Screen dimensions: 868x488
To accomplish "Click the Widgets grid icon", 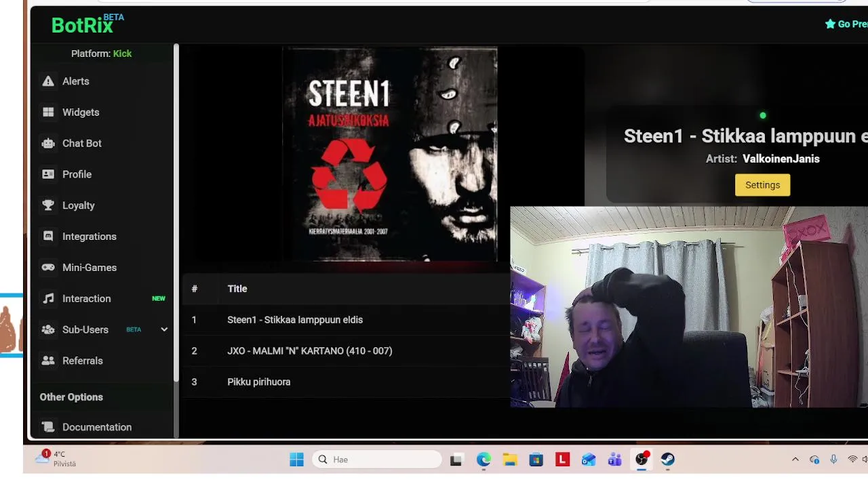I will (48, 113).
